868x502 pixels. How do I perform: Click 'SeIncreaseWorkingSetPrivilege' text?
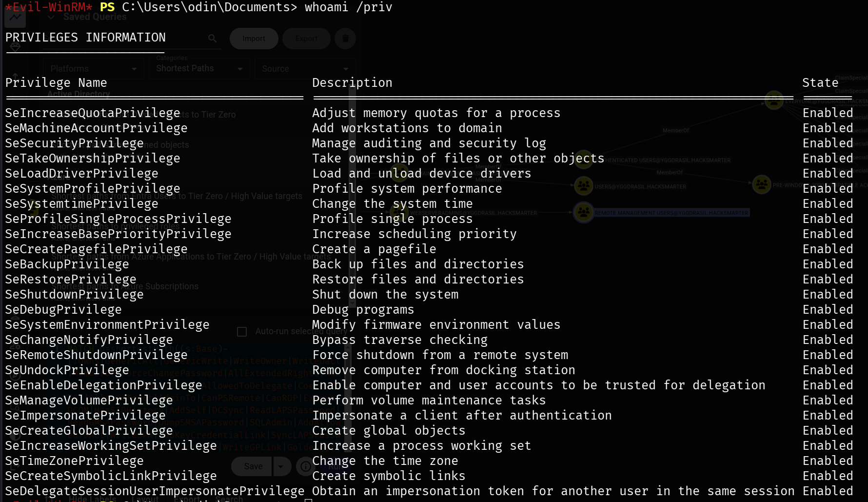pyautogui.click(x=111, y=446)
